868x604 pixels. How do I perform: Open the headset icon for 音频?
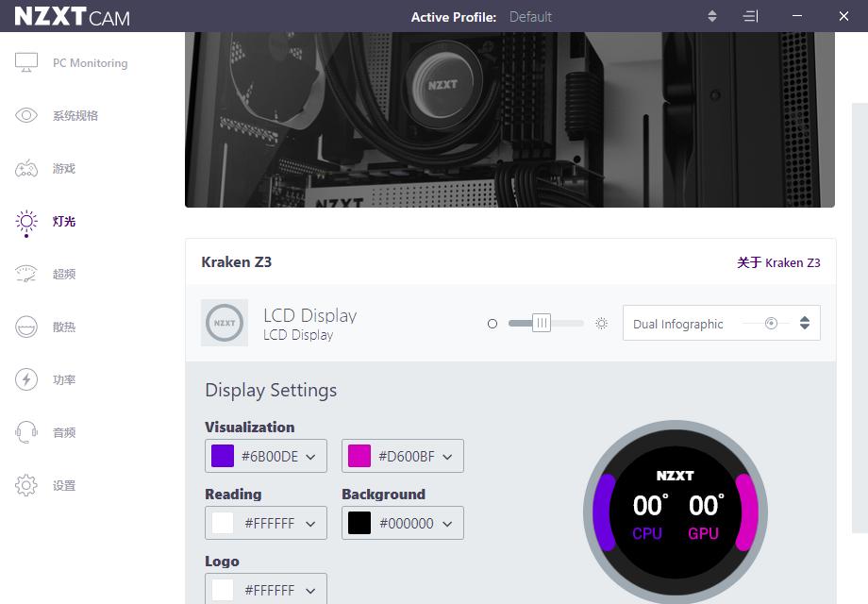[26, 432]
